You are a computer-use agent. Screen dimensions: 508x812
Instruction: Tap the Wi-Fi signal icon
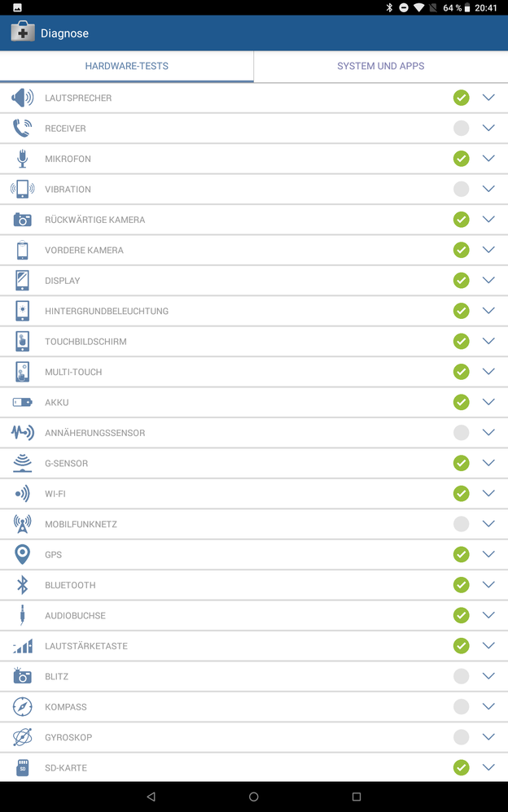pyautogui.click(x=22, y=494)
